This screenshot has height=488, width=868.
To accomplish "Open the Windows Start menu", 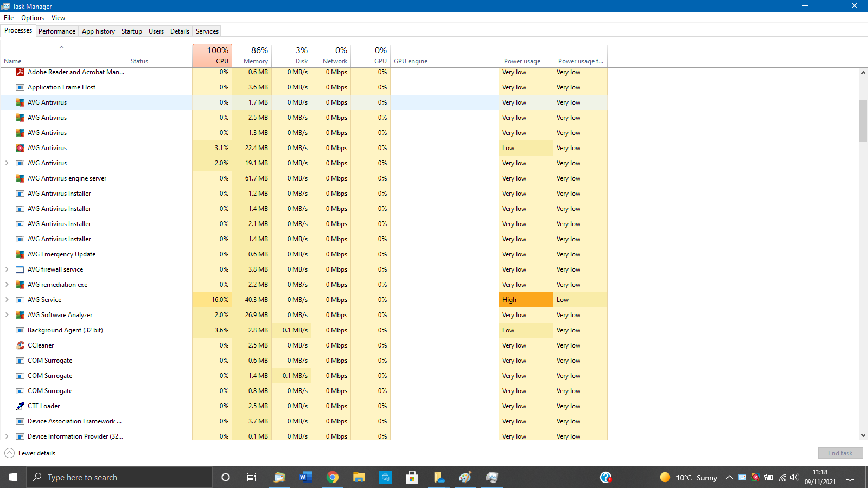I will 13,477.
